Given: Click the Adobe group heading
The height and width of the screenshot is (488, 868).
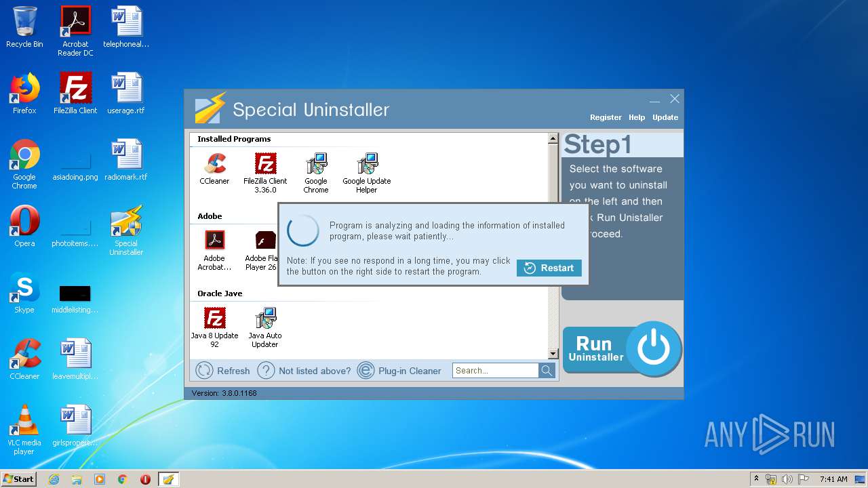Looking at the screenshot, I should (x=210, y=216).
